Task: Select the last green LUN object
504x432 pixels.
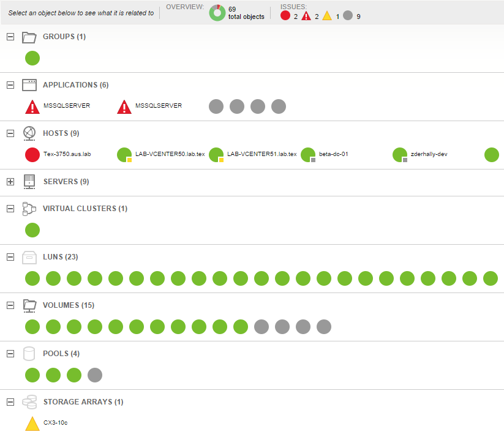Action: coord(491,278)
